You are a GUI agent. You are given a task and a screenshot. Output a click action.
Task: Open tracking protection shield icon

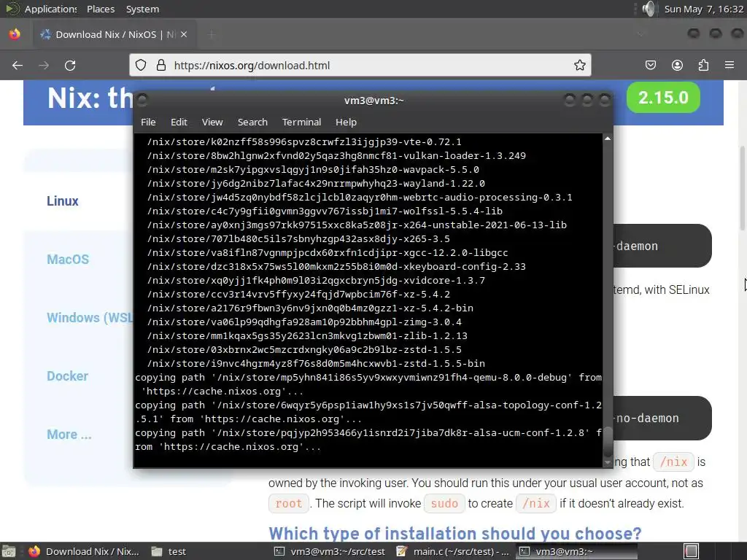pos(141,65)
